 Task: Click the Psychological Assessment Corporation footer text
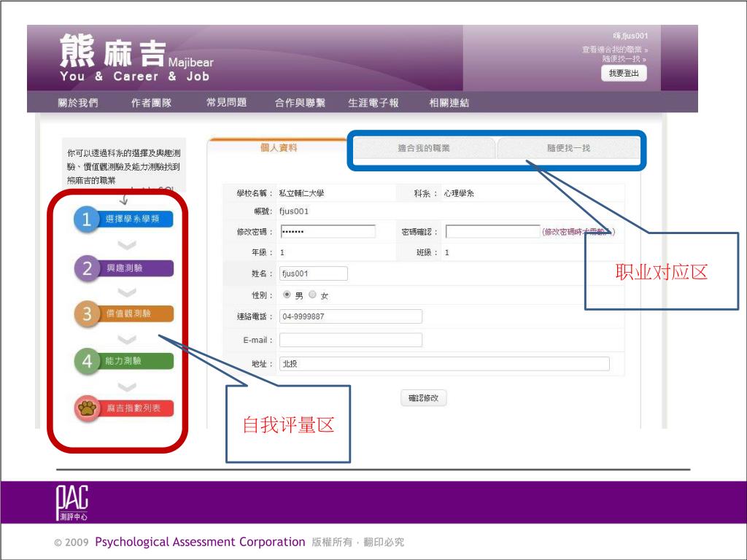click(200, 542)
